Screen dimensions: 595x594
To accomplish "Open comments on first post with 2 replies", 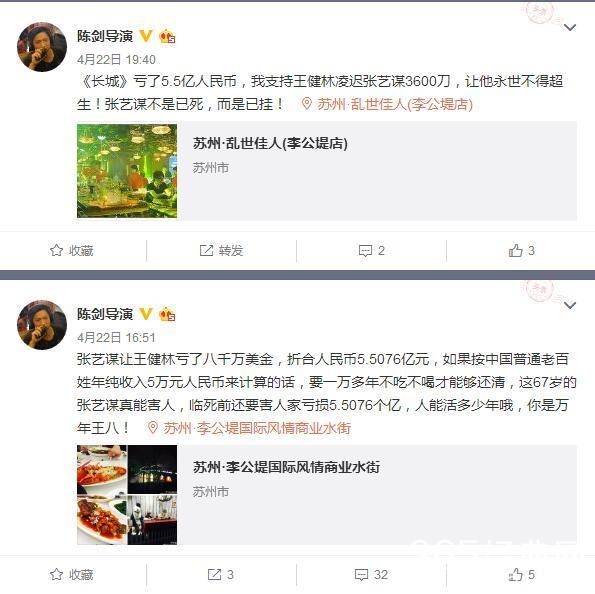I will 371,251.
